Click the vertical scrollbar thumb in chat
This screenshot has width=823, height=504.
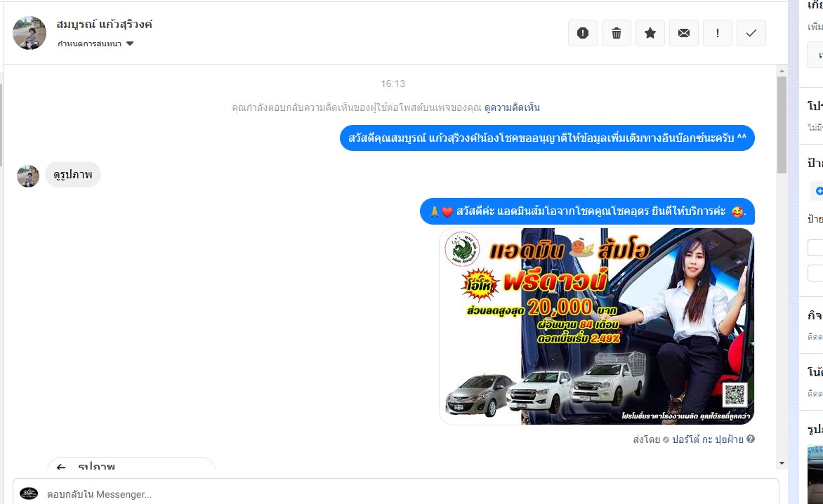(782, 125)
